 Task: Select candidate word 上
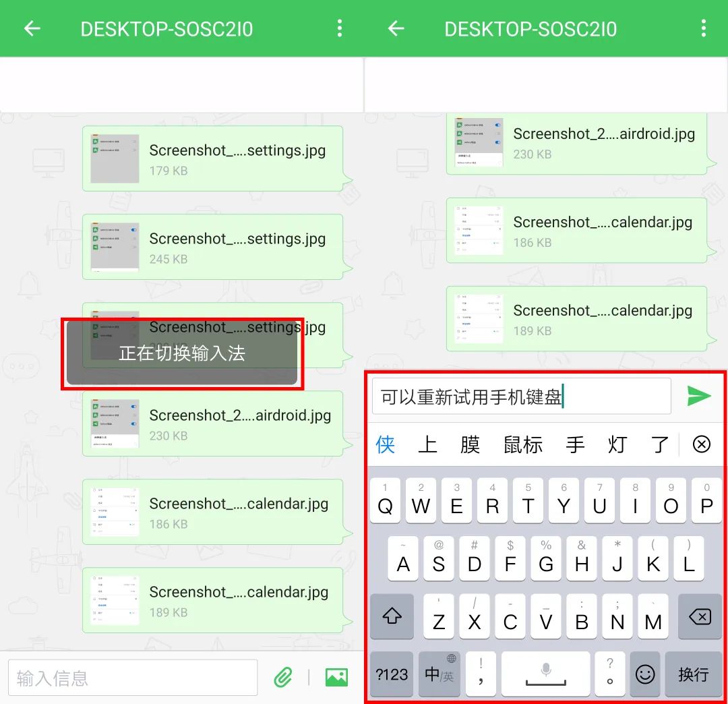pyautogui.click(x=427, y=444)
